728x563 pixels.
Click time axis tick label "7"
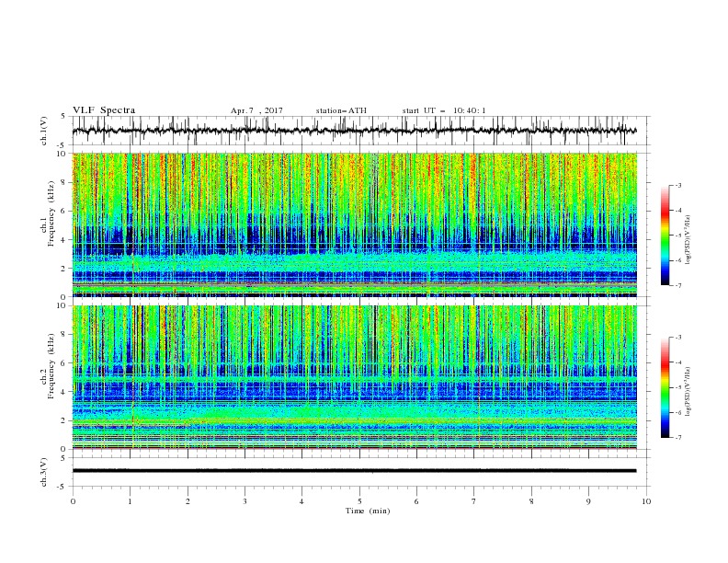pyautogui.click(x=474, y=501)
